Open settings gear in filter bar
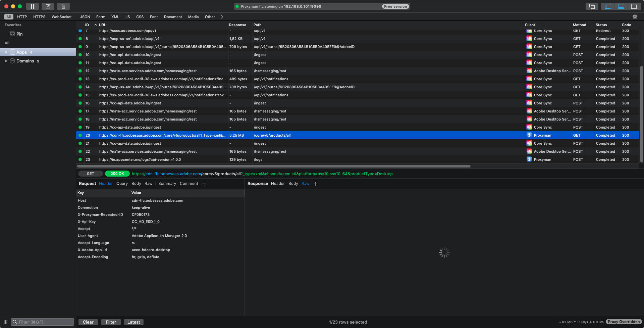 coord(635,17)
